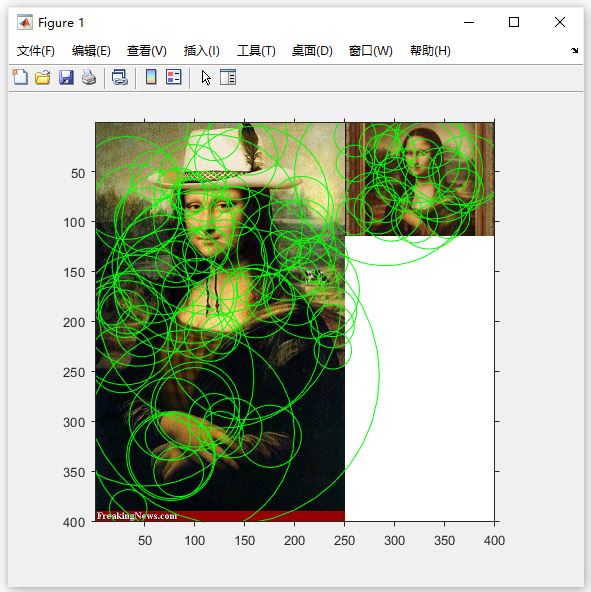Image resolution: width=591 pixels, height=592 pixels.
Task: Click the small framed Mona Lisa image
Action: click(420, 179)
